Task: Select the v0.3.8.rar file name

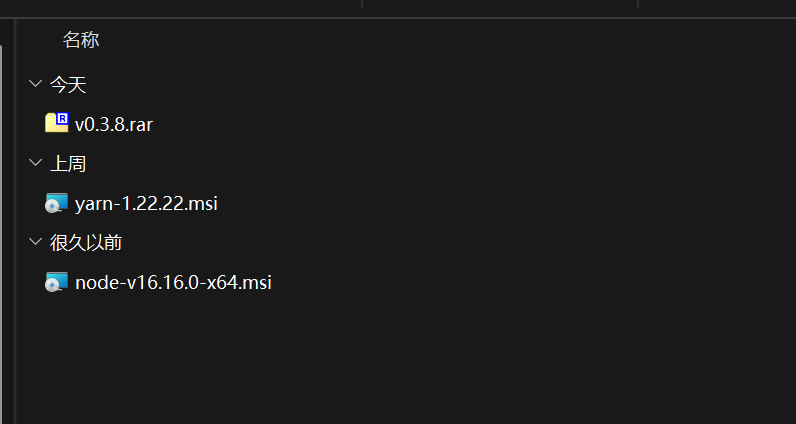Action: click(x=113, y=124)
